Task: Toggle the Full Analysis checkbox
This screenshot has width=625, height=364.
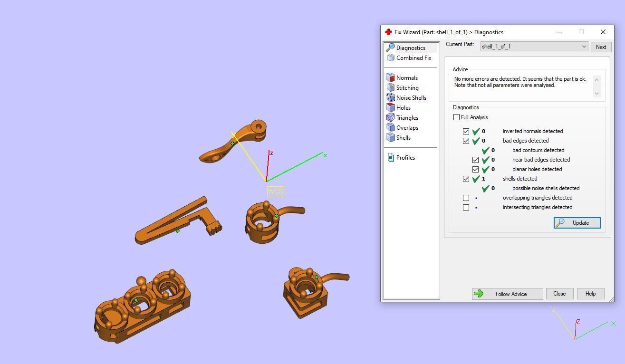Action: [x=456, y=117]
